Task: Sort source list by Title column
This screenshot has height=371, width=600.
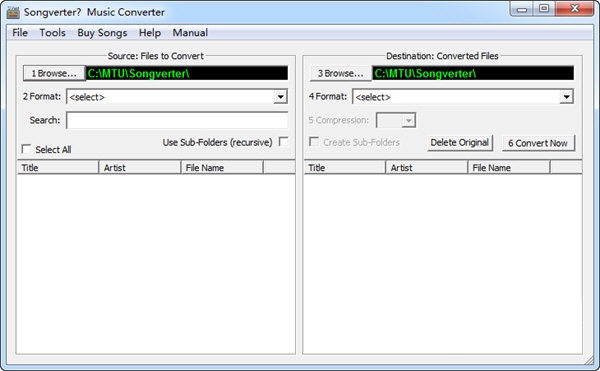Action: click(x=58, y=168)
